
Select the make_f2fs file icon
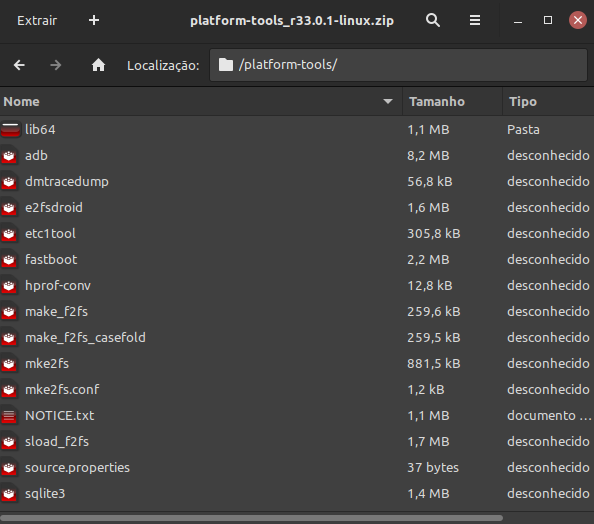coord(9,312)
